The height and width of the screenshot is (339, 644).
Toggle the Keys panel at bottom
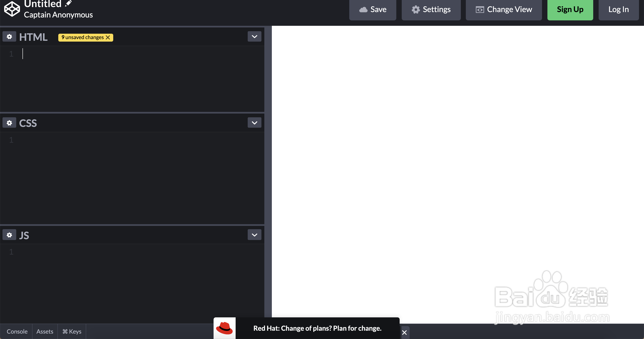pyautogui.click(x=71, y=331)
